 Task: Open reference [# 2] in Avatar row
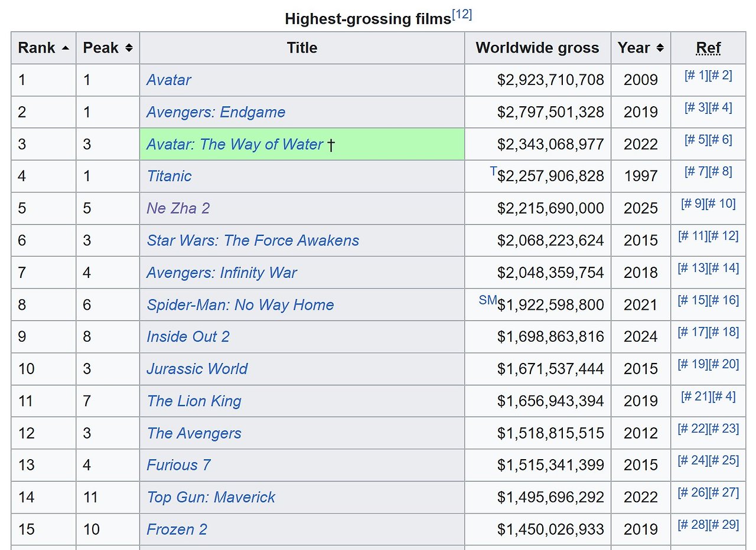(720, 75)
